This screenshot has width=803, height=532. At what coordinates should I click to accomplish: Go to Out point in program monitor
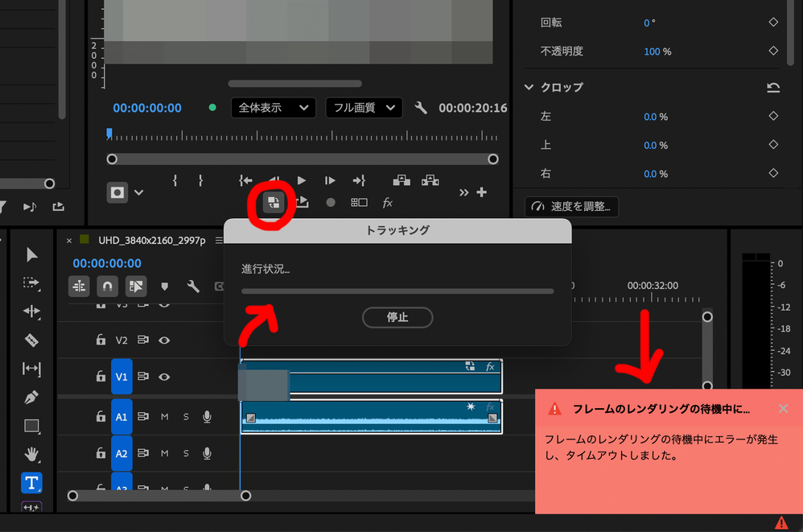pyautogui.click(x=359, y=180)
